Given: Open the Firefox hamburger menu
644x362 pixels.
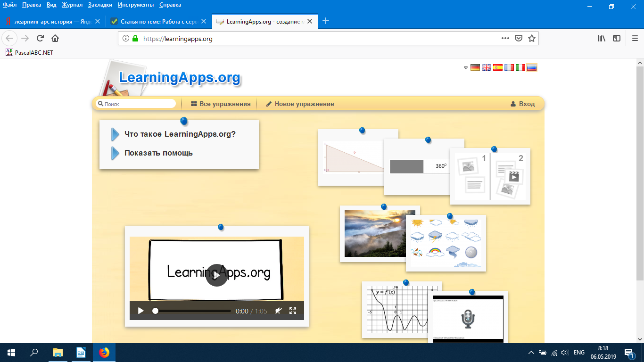Looking at the screenshot, I should [635, 39].
